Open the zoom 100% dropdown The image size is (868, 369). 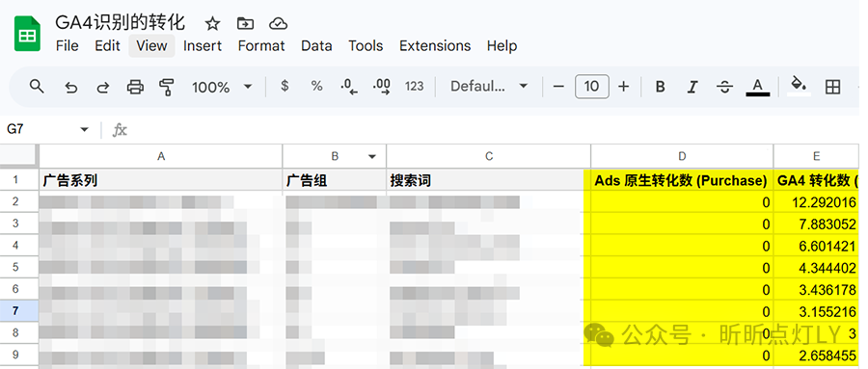tap(222, 87)
